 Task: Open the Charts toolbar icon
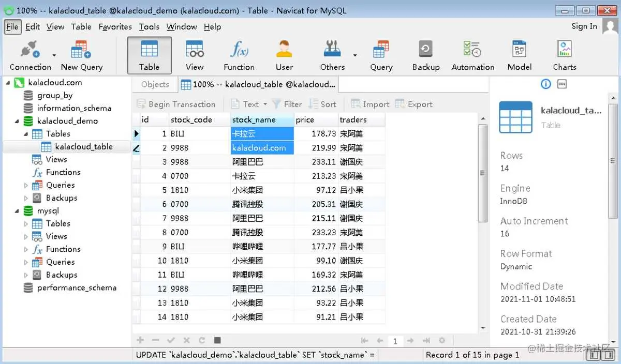(x=564, y=56)
